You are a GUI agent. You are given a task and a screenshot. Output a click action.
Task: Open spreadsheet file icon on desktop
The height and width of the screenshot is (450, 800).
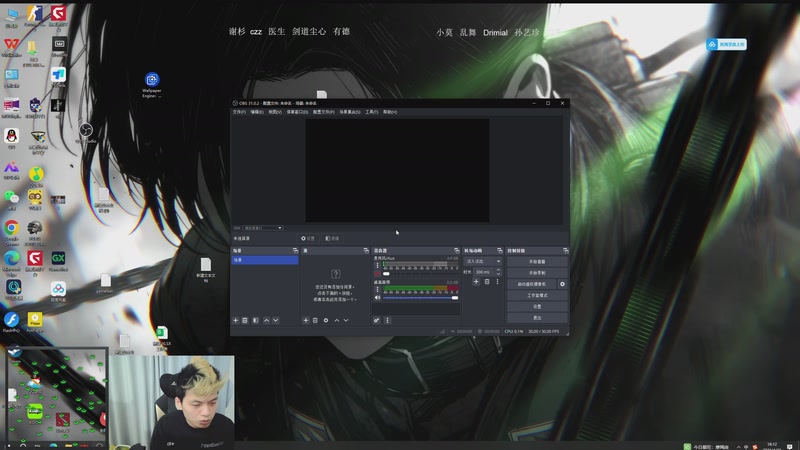pyautogui.click(x=162, y=338)
